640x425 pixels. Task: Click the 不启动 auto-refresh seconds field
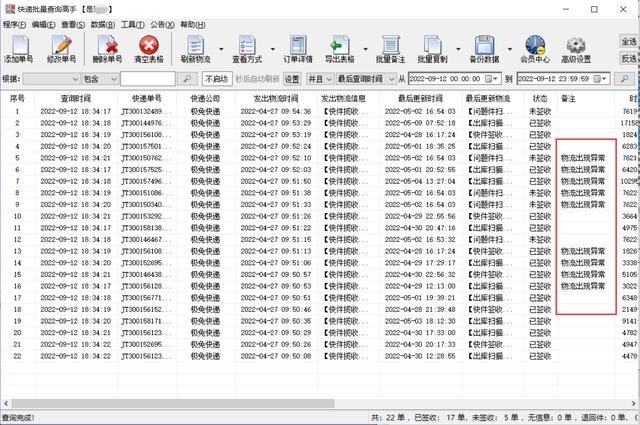[x=217, y=79]
